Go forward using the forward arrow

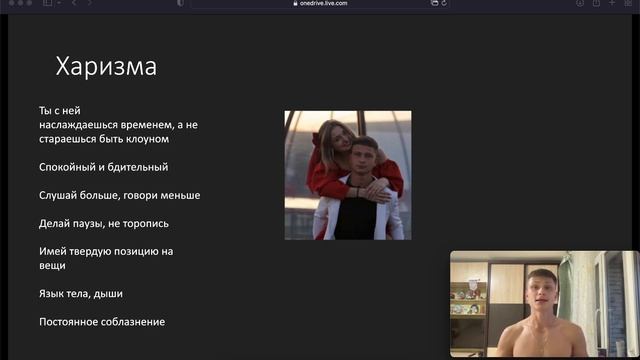89,3
